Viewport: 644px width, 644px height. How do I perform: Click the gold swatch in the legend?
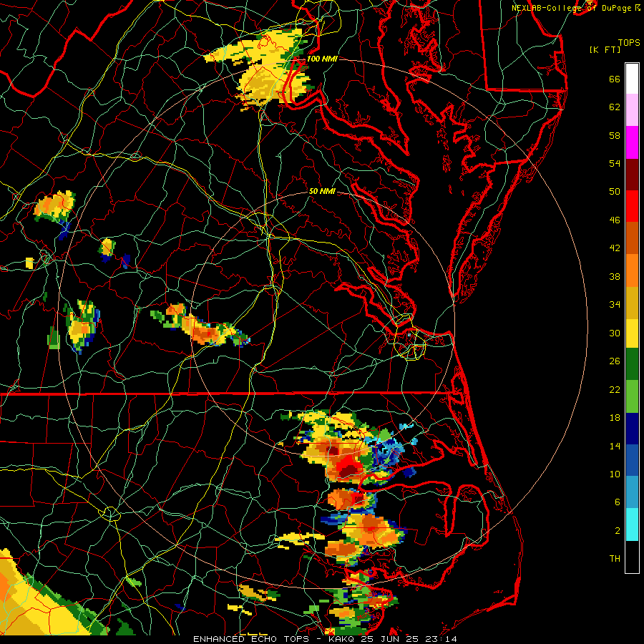point(632,303)
